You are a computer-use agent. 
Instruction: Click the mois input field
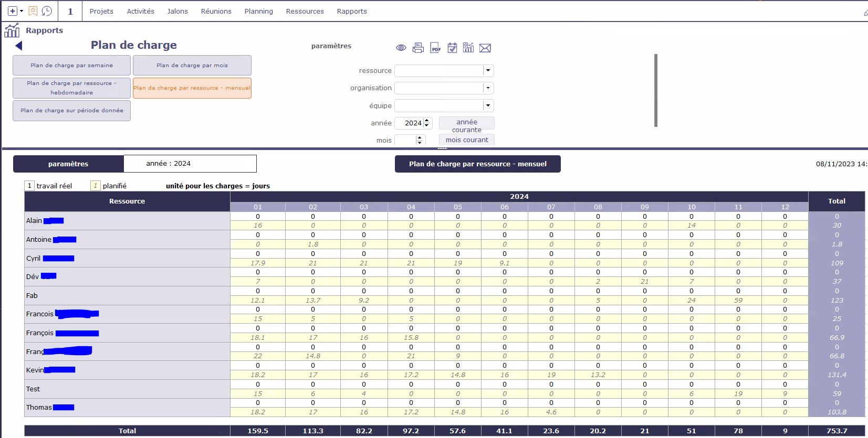tap(405, 140)
